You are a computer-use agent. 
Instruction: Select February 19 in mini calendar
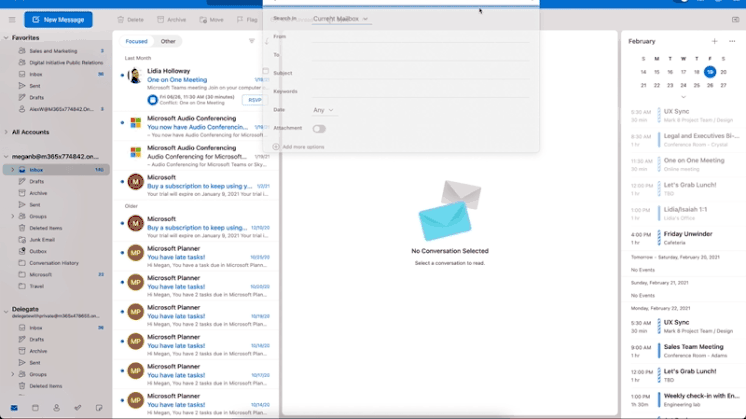click(x=710, y=72)
